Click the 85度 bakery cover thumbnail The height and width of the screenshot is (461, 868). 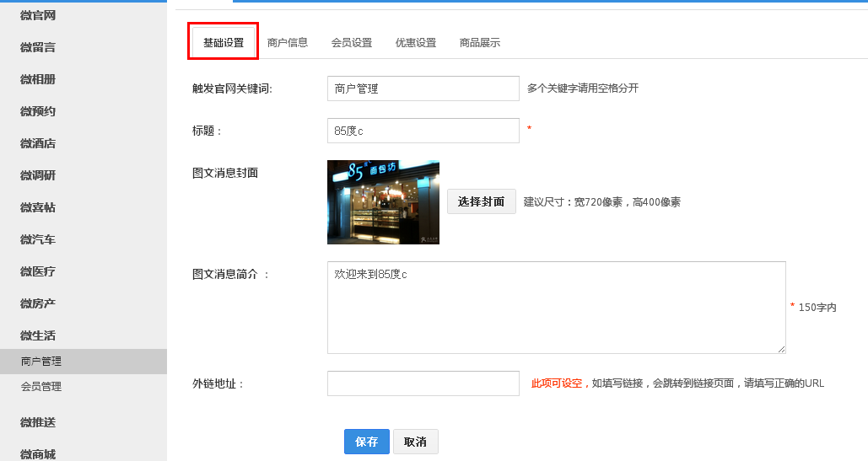pyautogui.click(x=383, y=202)
